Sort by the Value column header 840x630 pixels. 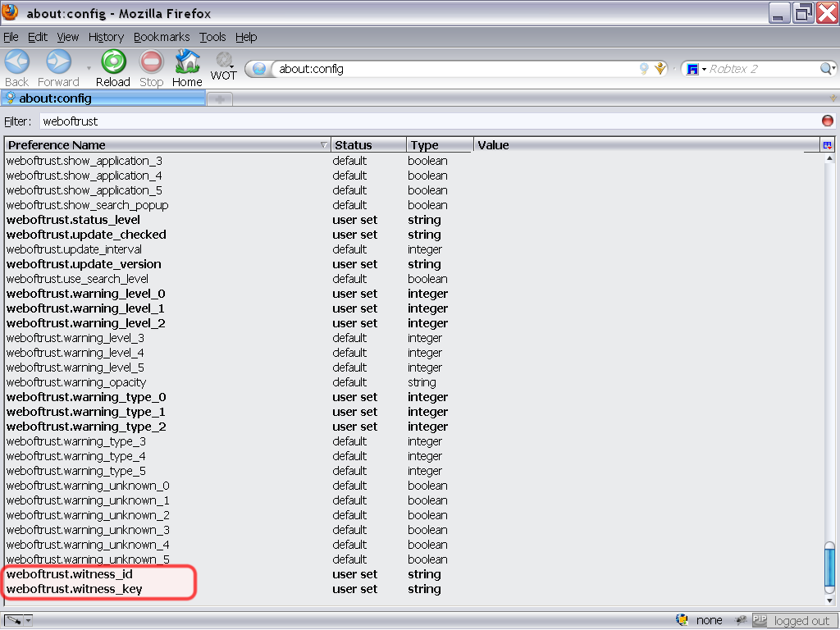point(646,145)
